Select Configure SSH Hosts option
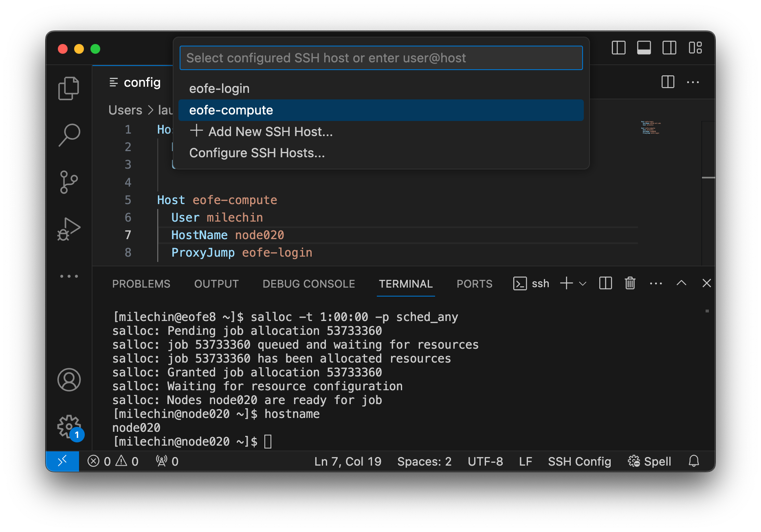This screenshot has height=532, width=761. tap(381, 153)
